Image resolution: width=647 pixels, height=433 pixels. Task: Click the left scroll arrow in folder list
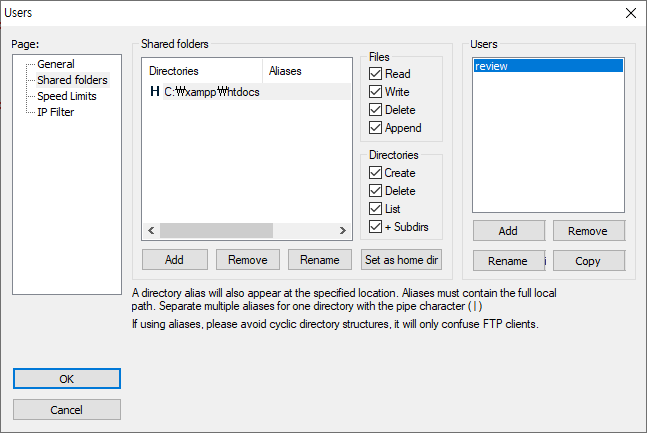(x=151, y=230)
